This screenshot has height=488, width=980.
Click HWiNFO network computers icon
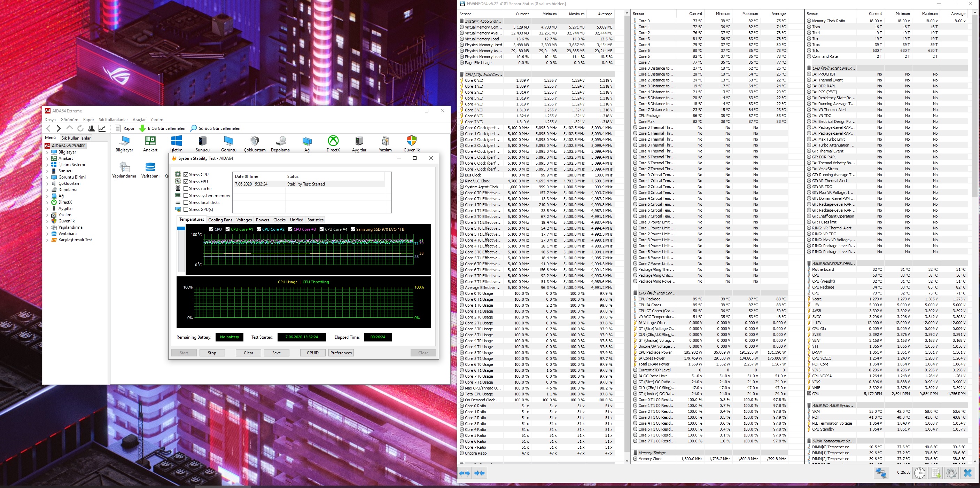pyautogui.click(x=881, y=473)
